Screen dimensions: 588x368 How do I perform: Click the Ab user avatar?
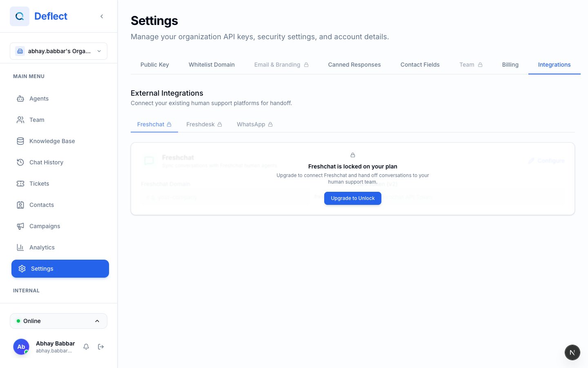click(x=21, y=347)
